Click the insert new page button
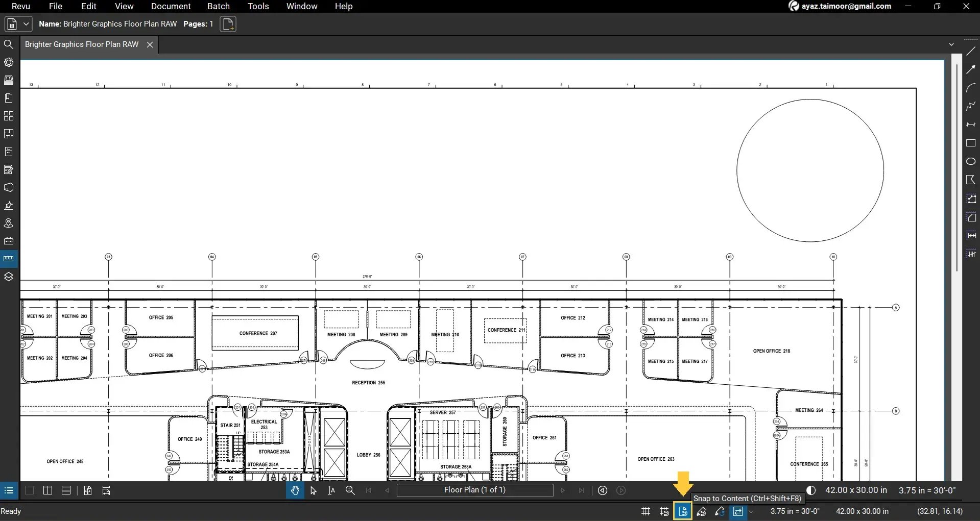 tap(228, 23)
